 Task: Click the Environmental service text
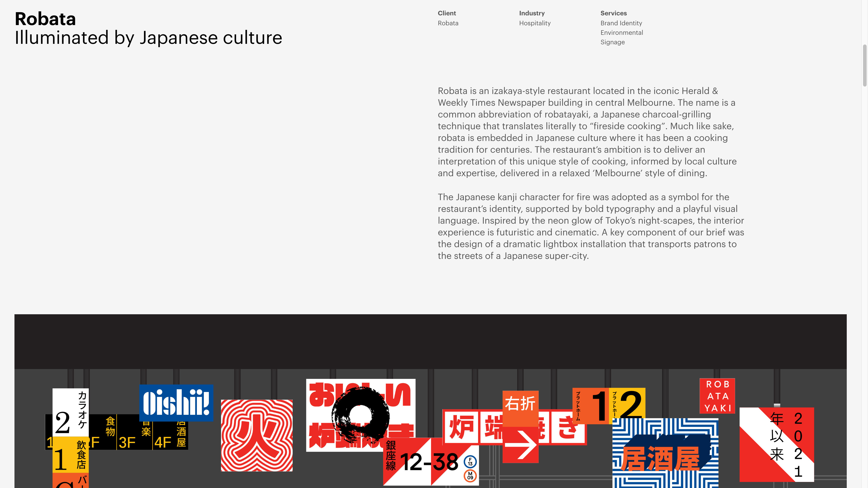[x=621, y=33]
